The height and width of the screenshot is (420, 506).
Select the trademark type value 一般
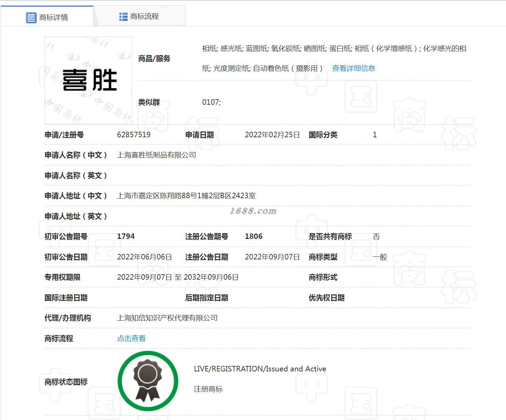(380, 257)
